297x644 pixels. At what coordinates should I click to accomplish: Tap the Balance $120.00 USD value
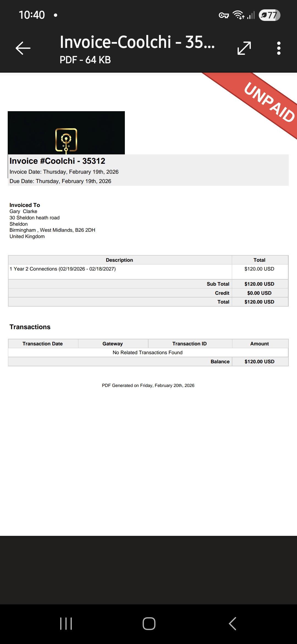tap(260, 362)
